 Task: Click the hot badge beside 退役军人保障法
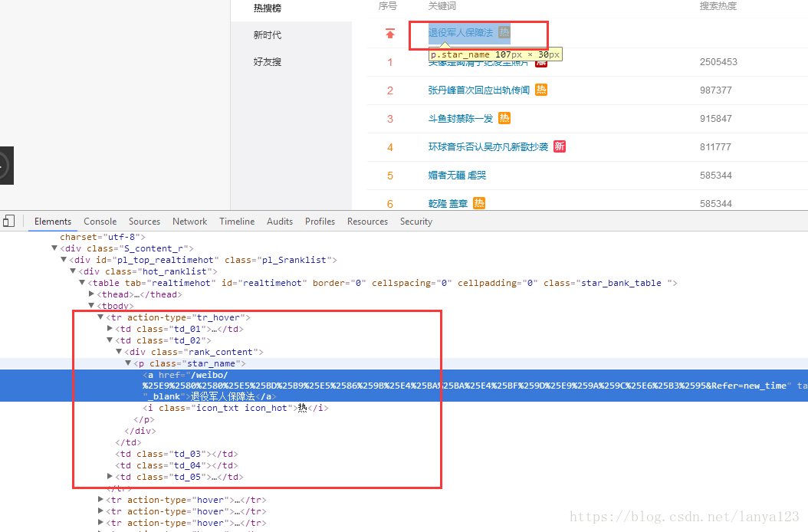click(x=504, y=32)
